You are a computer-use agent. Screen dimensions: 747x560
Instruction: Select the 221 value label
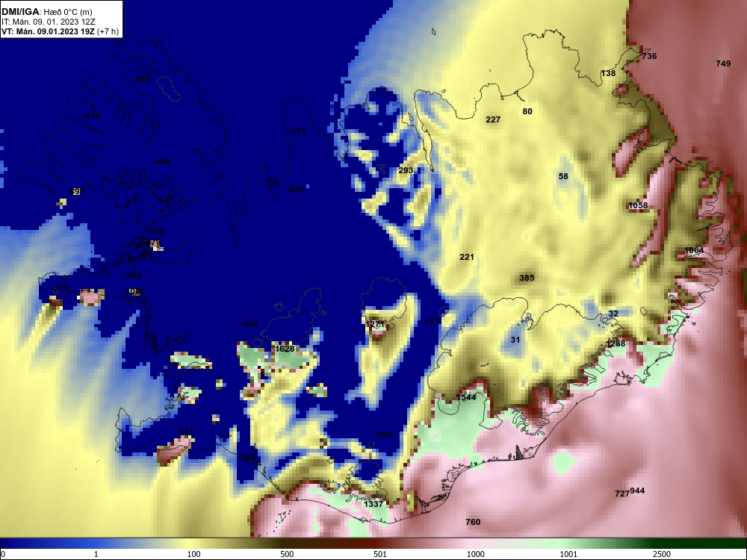[x=467, y=257]
